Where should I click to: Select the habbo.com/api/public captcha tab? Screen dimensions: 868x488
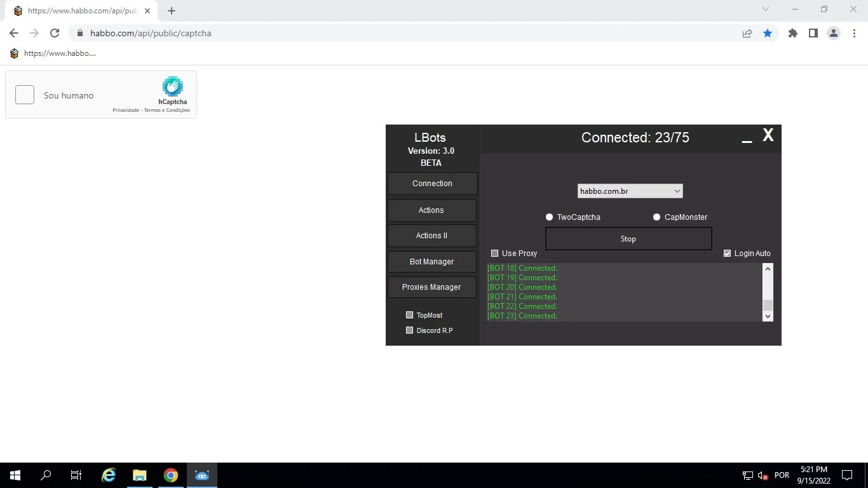click(83, 11)
